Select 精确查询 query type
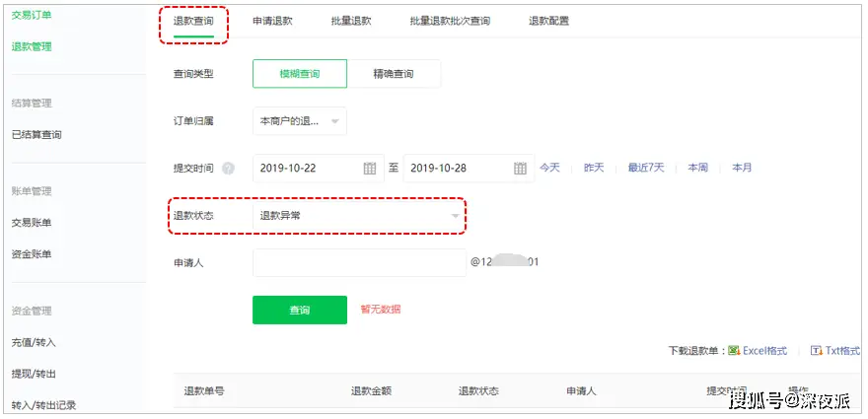Screen dimensions: 868x419 394,74
